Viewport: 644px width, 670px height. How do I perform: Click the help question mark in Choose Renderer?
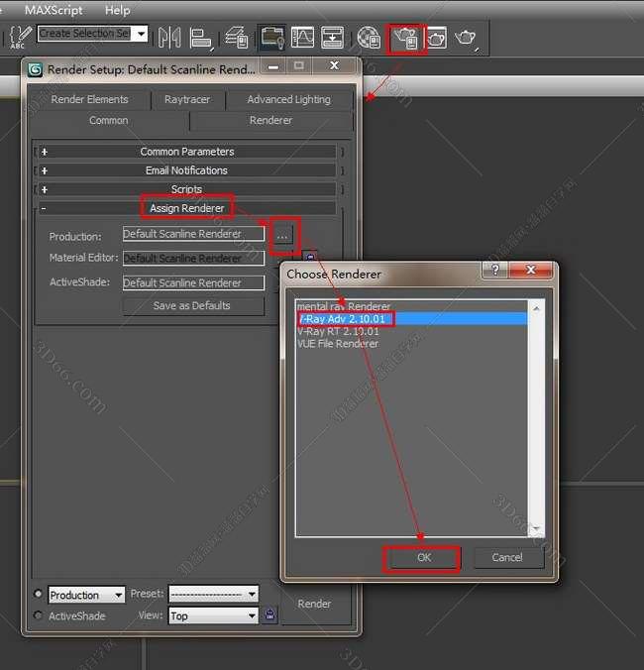coord(495,270)
